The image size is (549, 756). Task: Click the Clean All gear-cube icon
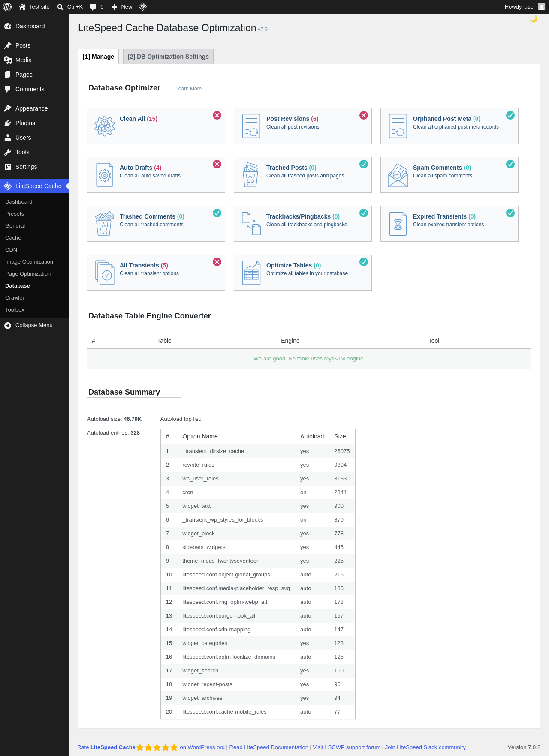[105, 126]
